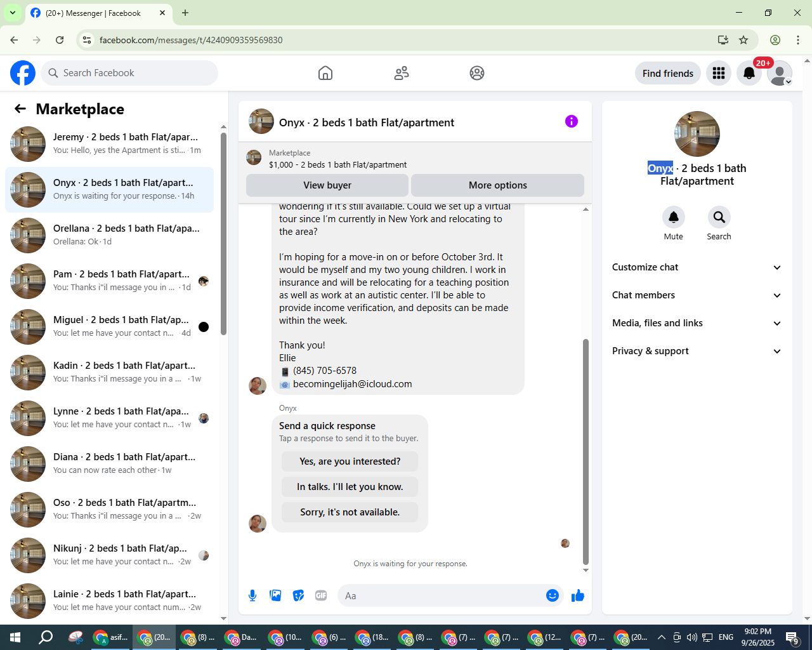Screen dimensions: 812x650
Task: Send quick response 'Sorry, it's not available.'
Action: pos(350,512)
